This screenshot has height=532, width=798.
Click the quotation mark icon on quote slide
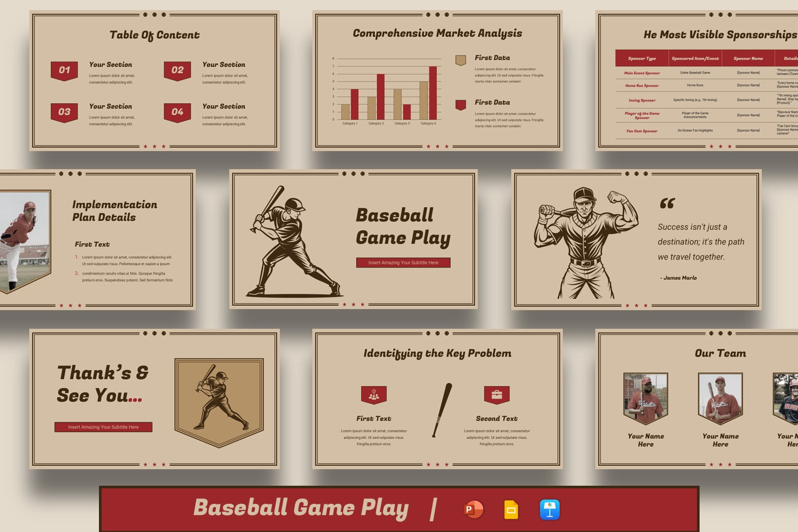coord(667,203)
